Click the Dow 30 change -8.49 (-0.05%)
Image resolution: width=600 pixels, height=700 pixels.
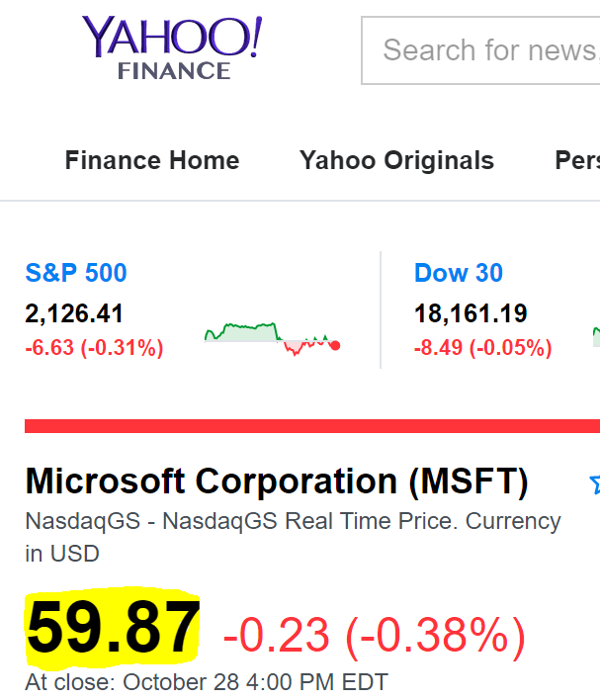(x=482, y=348)
